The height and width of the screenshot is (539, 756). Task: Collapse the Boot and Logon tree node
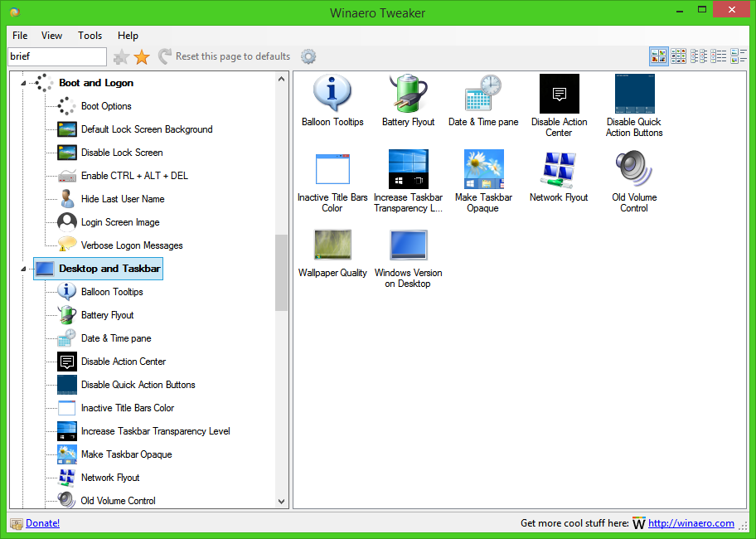click(x=23, y=84)
